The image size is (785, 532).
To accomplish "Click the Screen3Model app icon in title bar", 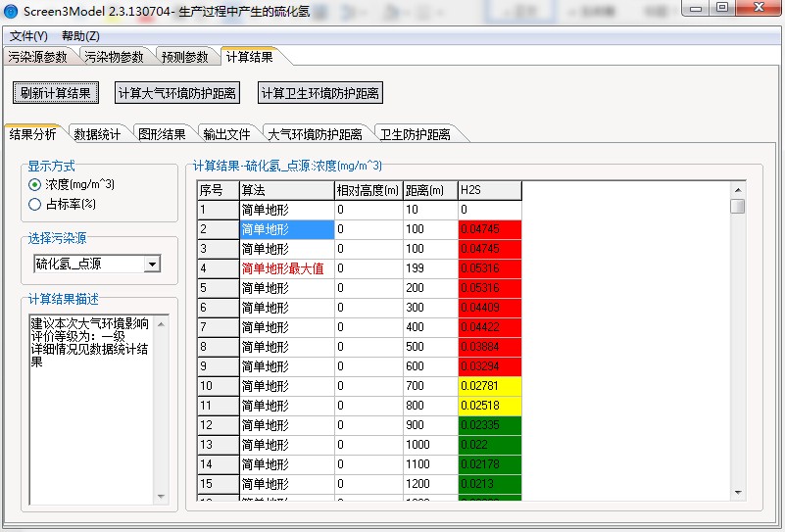I will point(10,11).
